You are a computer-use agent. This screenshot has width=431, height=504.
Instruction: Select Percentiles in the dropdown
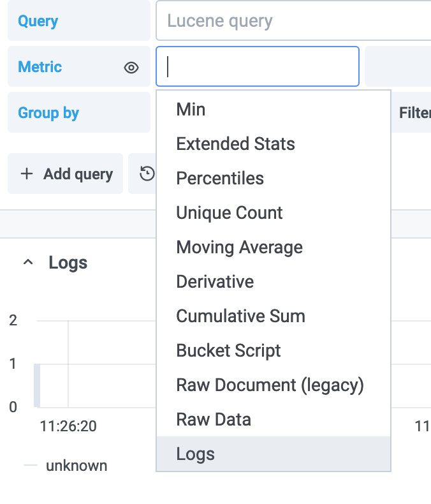point(220,179)
